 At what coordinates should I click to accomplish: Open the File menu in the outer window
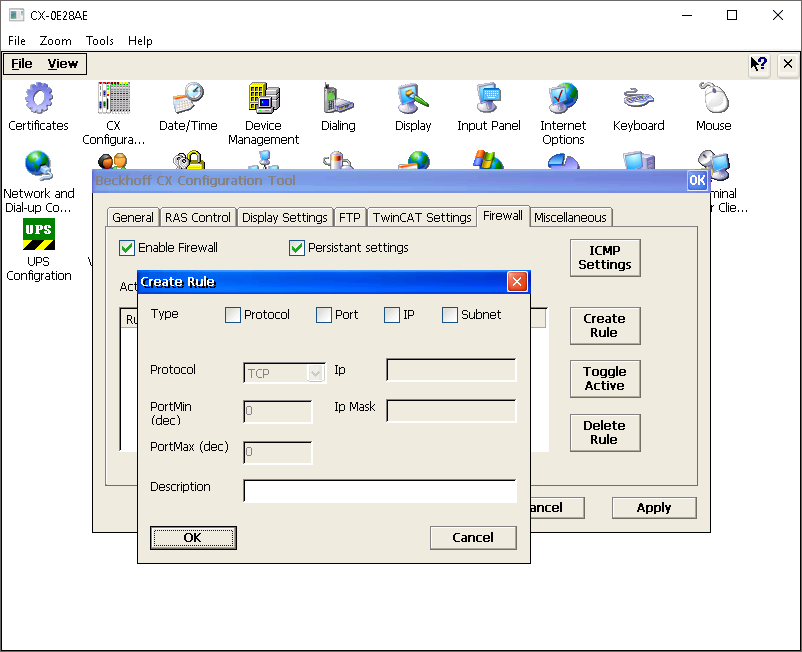tap(17, 41)
